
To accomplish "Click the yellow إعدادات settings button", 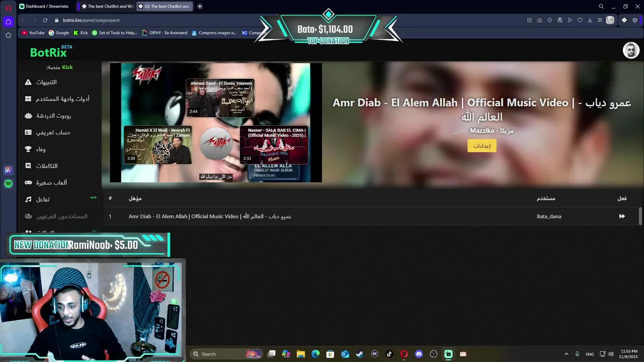I will point(482,146).
